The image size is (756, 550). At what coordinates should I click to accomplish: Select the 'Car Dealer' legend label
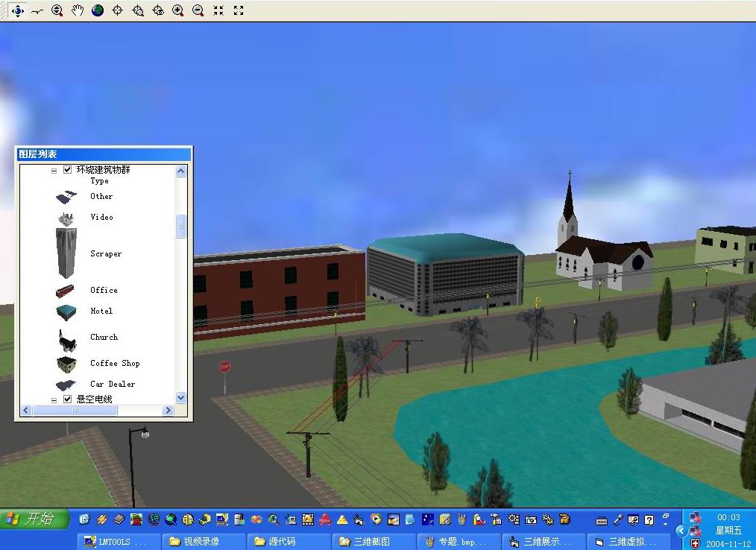tap(113, 384)
